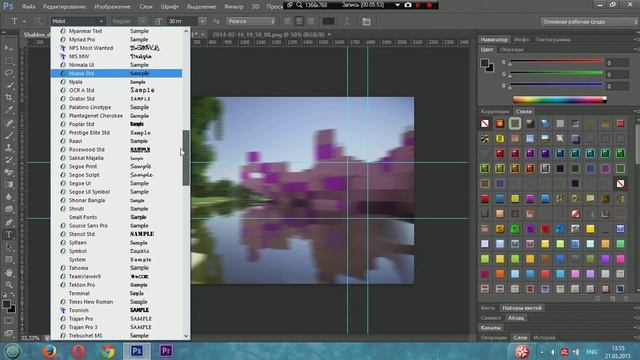Select the Hand tool
The image size is (640, 360).
(9, 273)
